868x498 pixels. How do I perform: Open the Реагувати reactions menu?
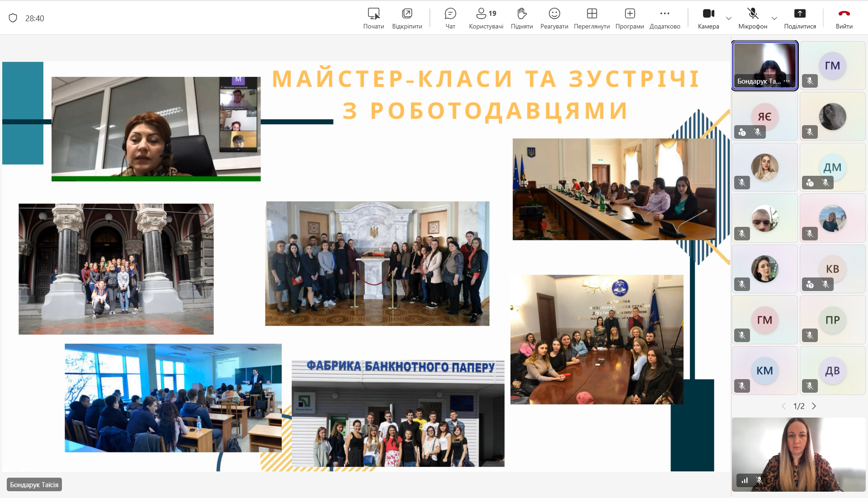click(554, 18)
